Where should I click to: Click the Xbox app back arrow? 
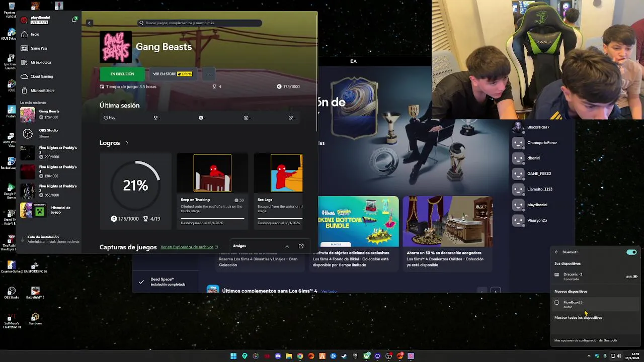click(89, 23)
